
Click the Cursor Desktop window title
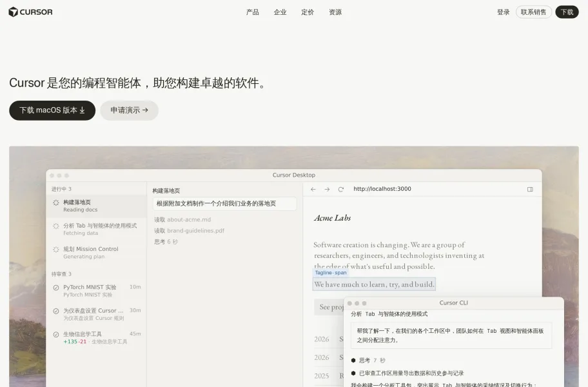tap(294, 175)
